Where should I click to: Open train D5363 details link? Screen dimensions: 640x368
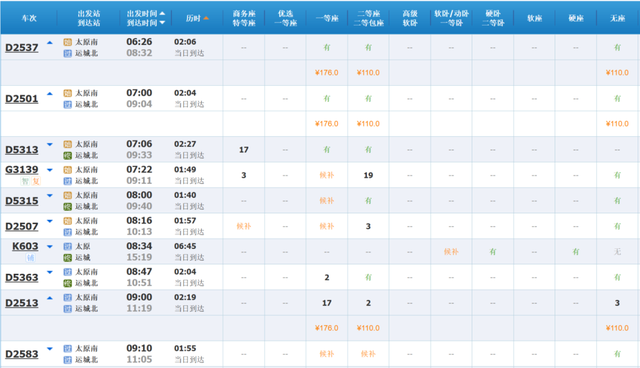pos(22,277)
